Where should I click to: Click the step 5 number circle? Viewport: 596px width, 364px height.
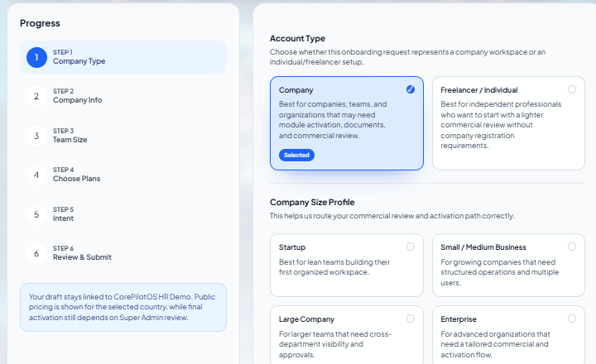pos(36,214)
